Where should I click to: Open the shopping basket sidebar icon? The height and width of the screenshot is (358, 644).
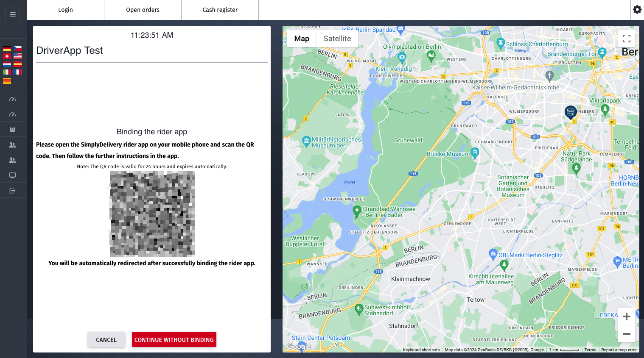coord(13,130)
